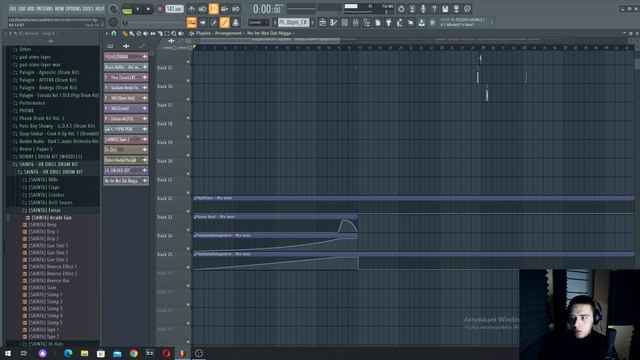Open the project info page icon
This screenshot has height=360, width=640.
pyautogui.click(x=378, y=23)
